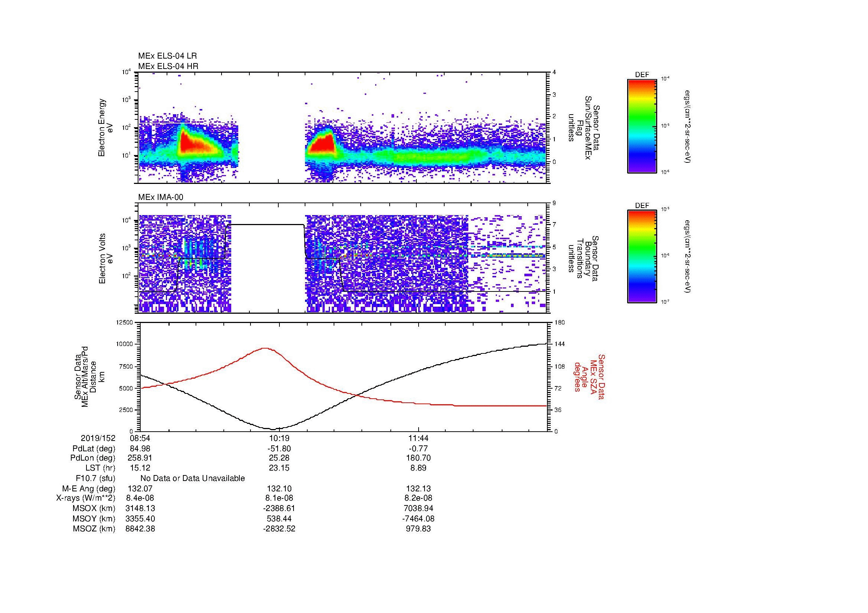Click X-rays value 8.2e-08

[418, 498]
